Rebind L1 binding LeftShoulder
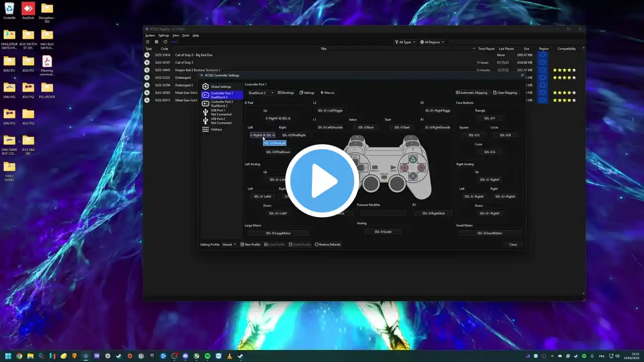Viewport: 644px width, 362px height. [x=330, y=127]
